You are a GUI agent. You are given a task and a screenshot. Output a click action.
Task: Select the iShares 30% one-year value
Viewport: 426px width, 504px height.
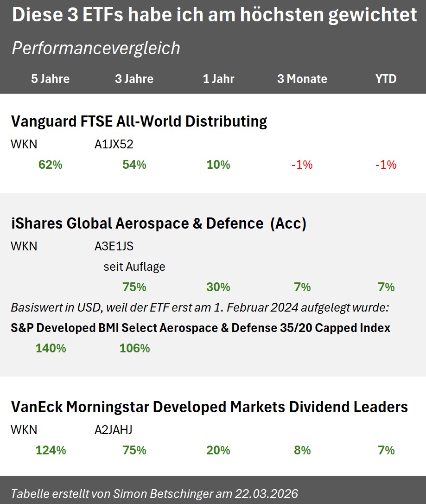point(218,287)
